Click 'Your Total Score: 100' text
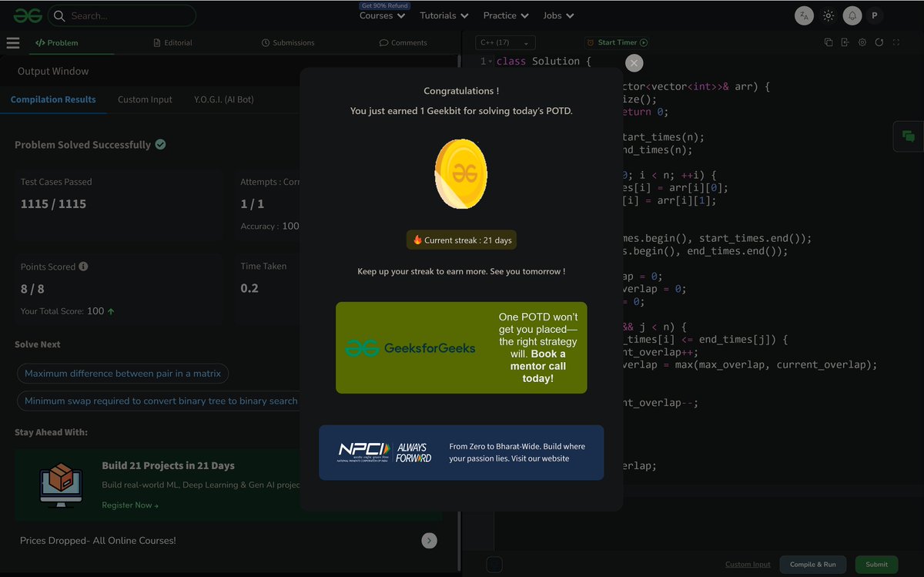Screen dimensions: 924x577 coord(68,311)
